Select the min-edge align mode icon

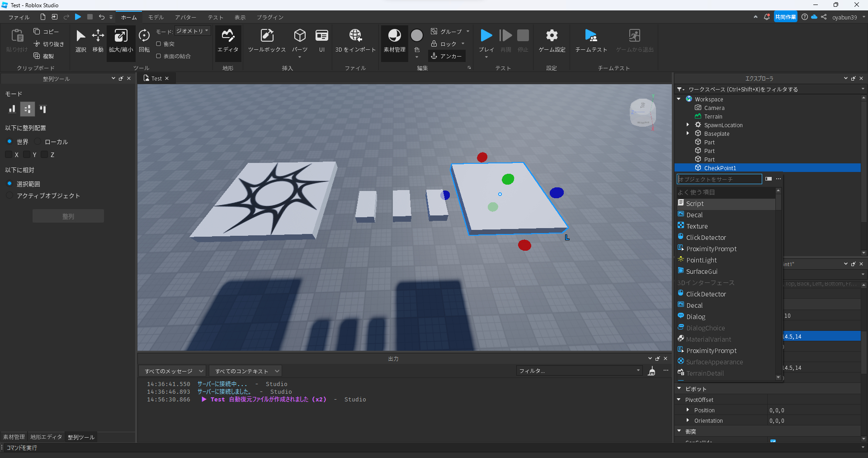pyautogui.click(x=12, y=109)
